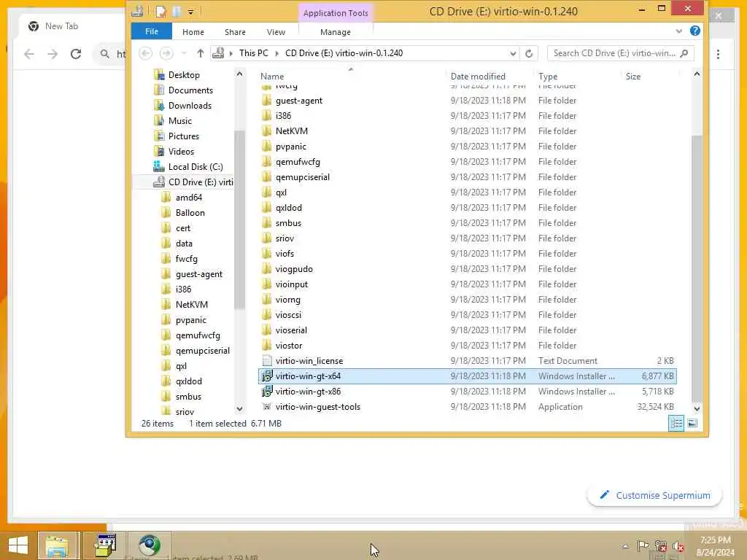Expand the ribbon with the chevron
The height and width of the screenshot is (560, 747).
(x=679, y=31)
